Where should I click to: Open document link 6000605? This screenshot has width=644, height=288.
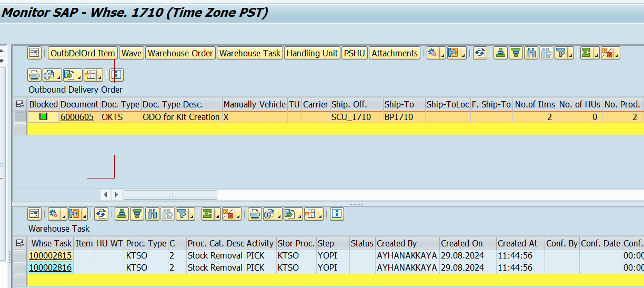pos(77,117)
